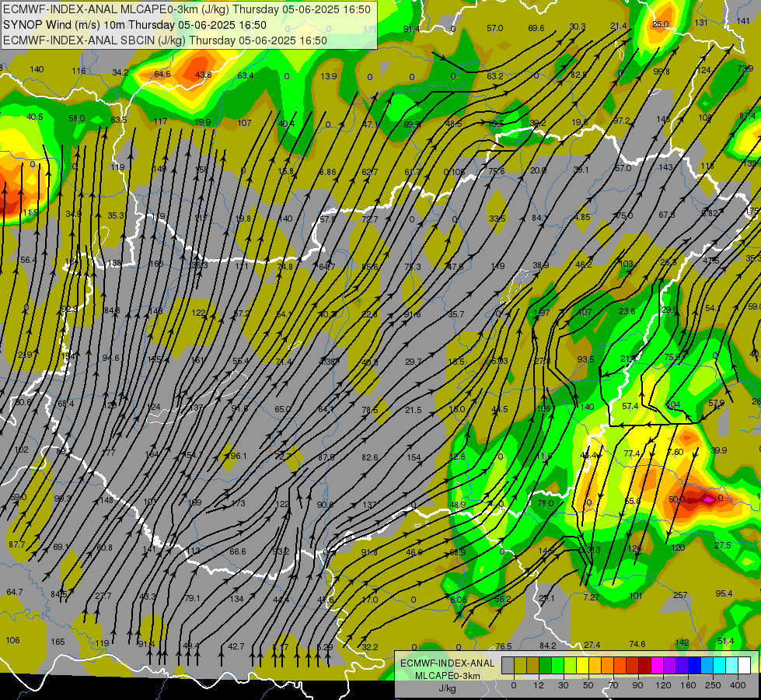The width and height of the screenshot is (761, 700).
Task: Click the title line 'ECMWF-INDEX-ANAL MLCAPE0-3km (J/kg)'
Action: tap(187, 9)
